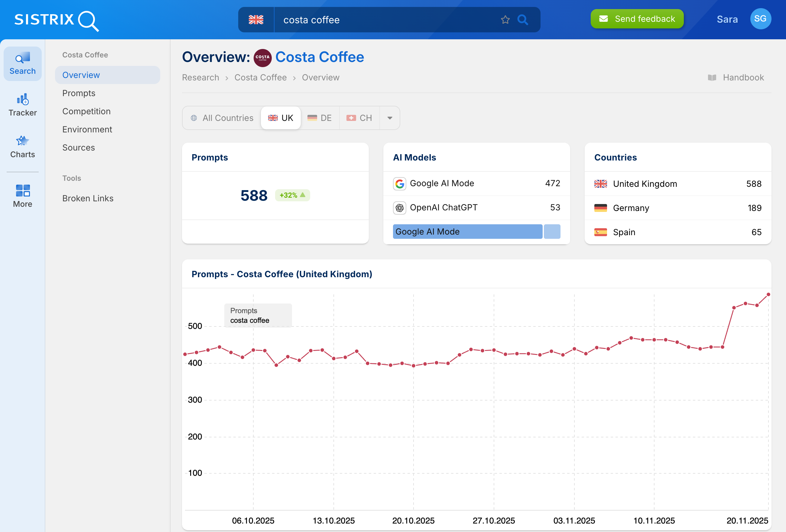The image size is (786, 532).
Task: Open the Tracker from the sidebar
Action: (x=22, y=104)
